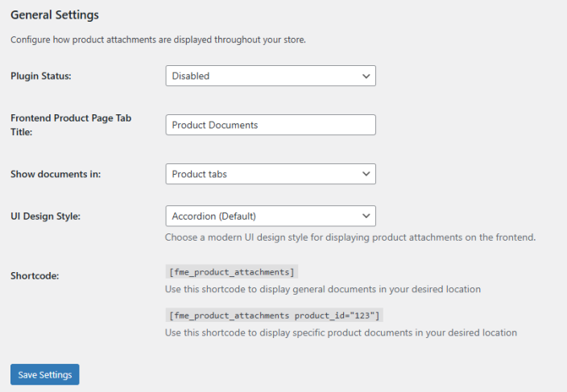The image size is (567, 392).
Task: Click the Plugin Status dropdown chevron arrow
Action: point(366,76)
